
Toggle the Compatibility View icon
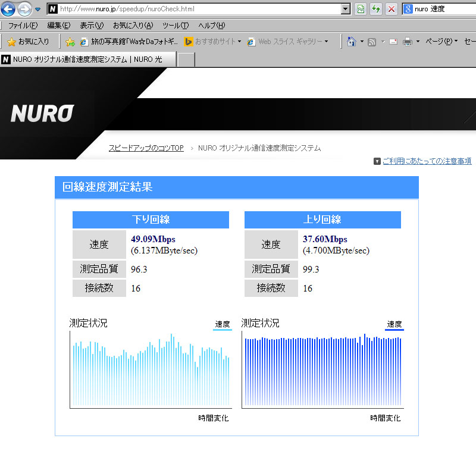point(361,9)
